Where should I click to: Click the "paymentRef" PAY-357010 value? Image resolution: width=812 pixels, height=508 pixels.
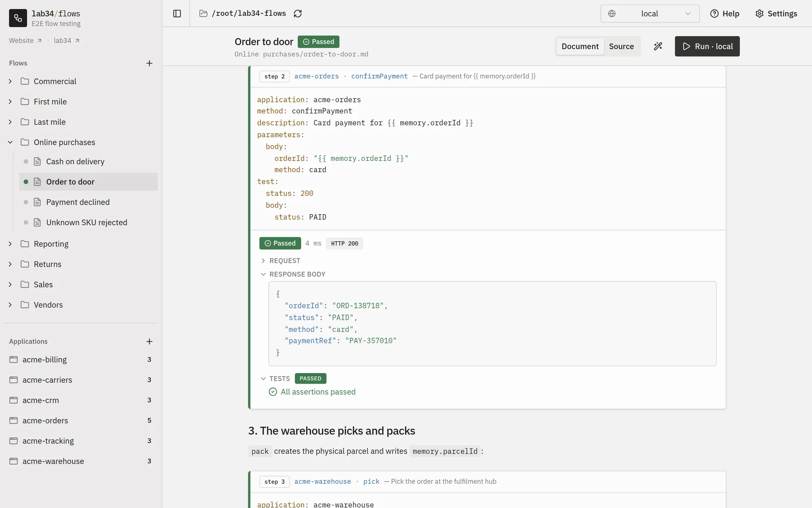pyautogui.click(x=371, y=341)
